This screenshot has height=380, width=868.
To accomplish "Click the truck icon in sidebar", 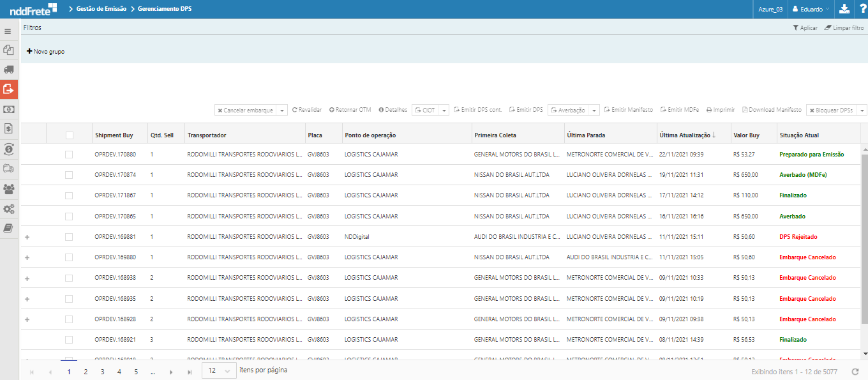I will (8, 70).
